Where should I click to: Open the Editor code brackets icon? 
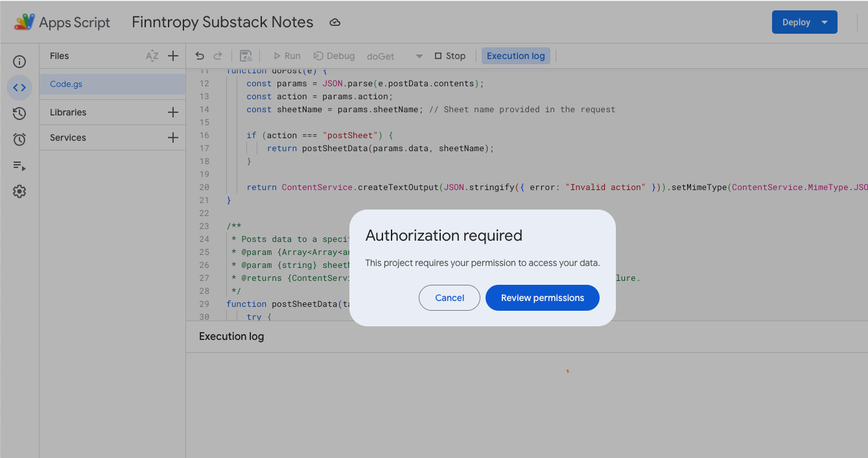point(19,88)
